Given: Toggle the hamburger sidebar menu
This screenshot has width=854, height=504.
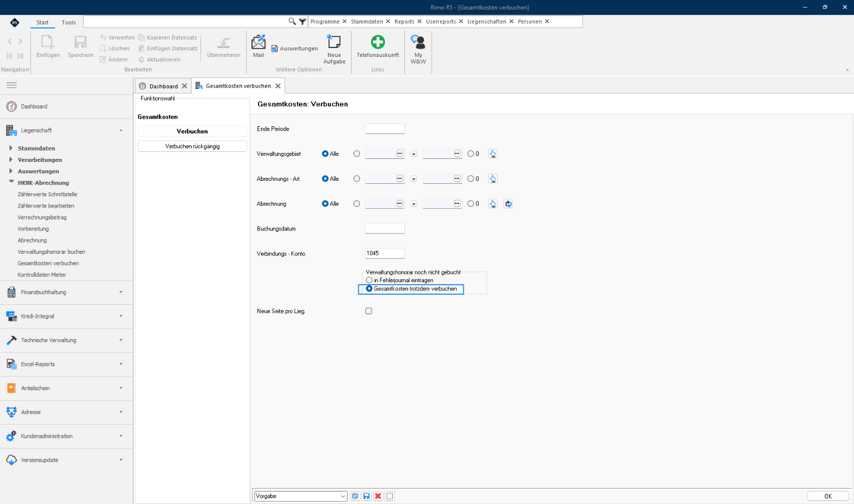Looking at the screenshot, I should tap(11, 85).
